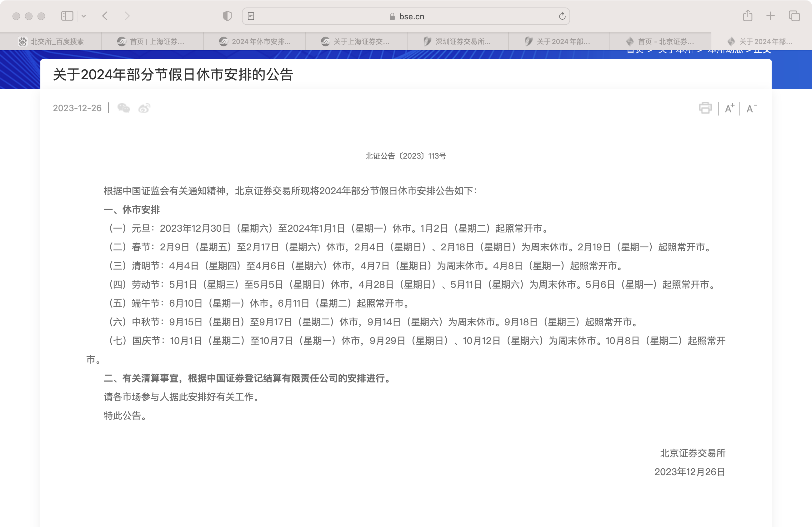Open the privacy report shield icon

pyautogui.click(x=227, y=16)
